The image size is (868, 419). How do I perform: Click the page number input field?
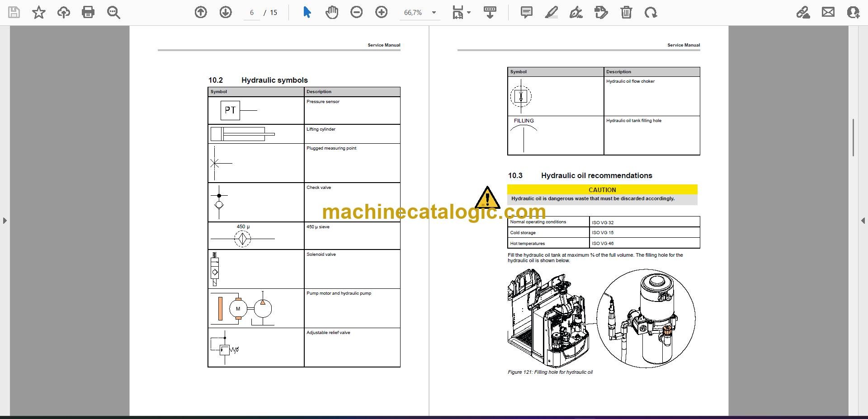coord(252,13)
